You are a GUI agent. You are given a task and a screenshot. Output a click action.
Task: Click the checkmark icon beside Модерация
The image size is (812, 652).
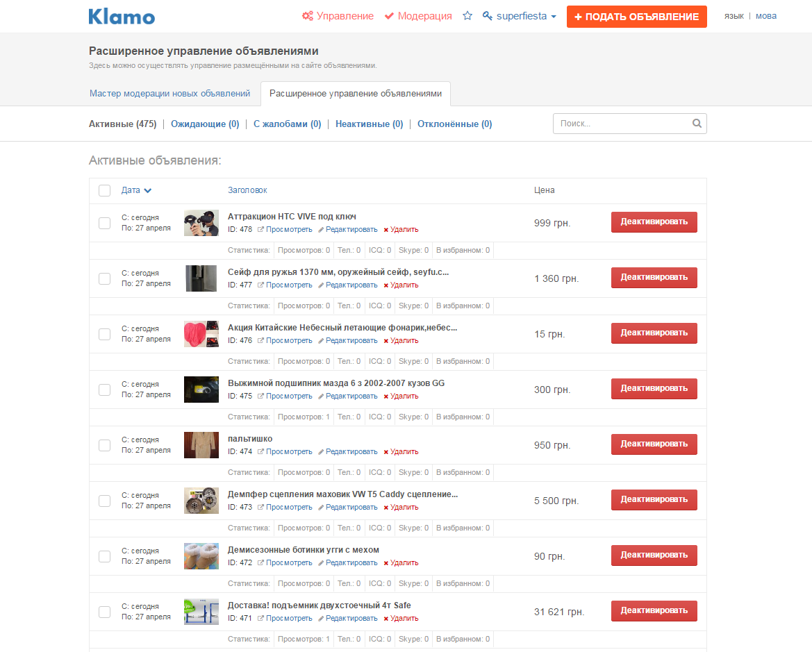[390, 16]
